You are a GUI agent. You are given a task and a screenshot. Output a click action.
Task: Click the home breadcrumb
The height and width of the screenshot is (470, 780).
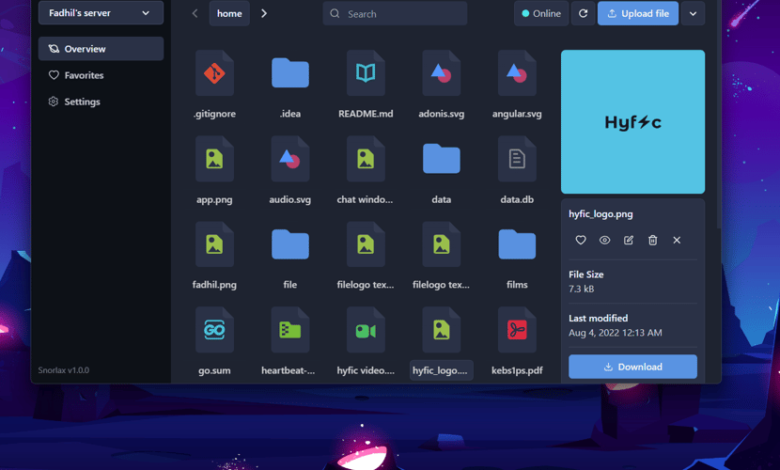pos(229,13)
